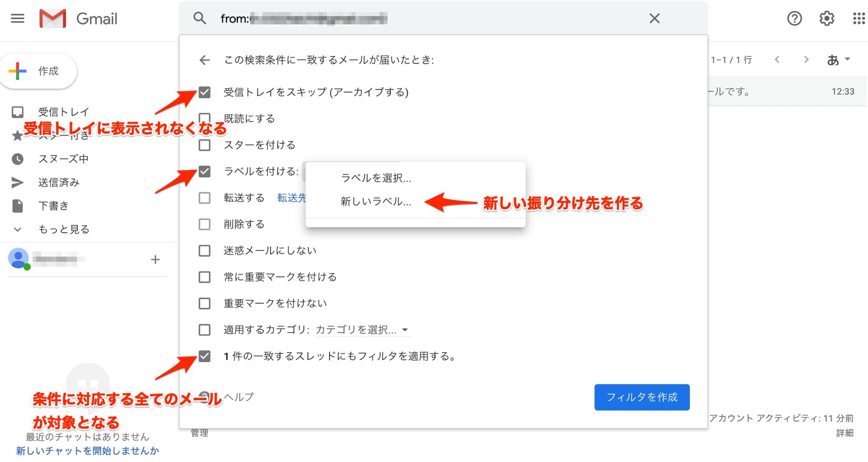The image size is (868, 462).
Task: Clear the search with the X icon
Action: (654, 19)
